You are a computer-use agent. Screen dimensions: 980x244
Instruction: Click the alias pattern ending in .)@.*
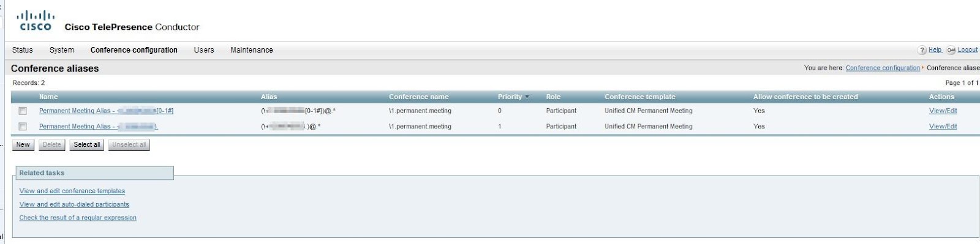point(291,127)
